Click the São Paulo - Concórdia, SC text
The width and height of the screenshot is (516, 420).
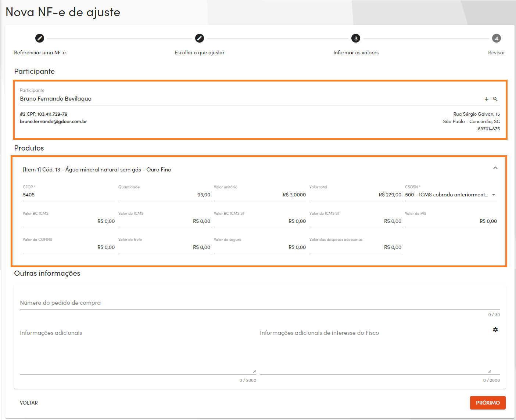471,122
